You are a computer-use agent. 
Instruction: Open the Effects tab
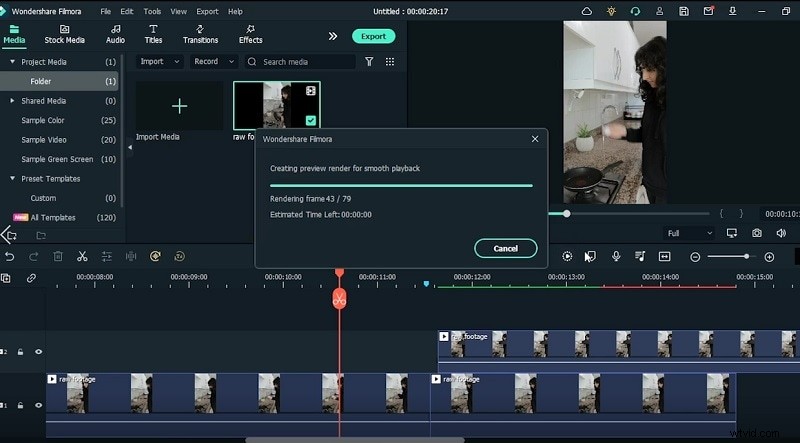tap(251, 34)
